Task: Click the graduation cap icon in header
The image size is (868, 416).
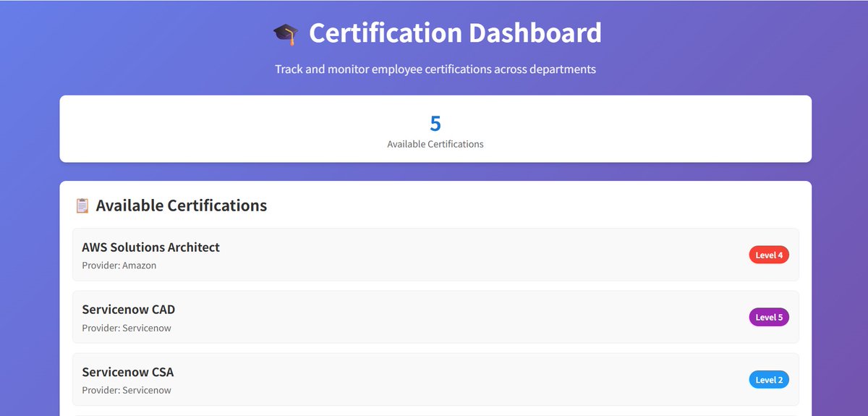Action: [286, 34]
